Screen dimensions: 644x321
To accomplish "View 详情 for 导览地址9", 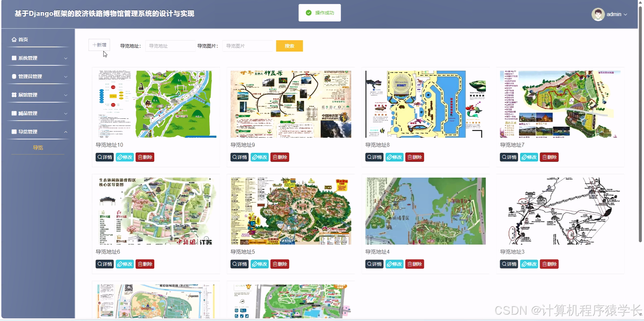I will click(239, 157).
